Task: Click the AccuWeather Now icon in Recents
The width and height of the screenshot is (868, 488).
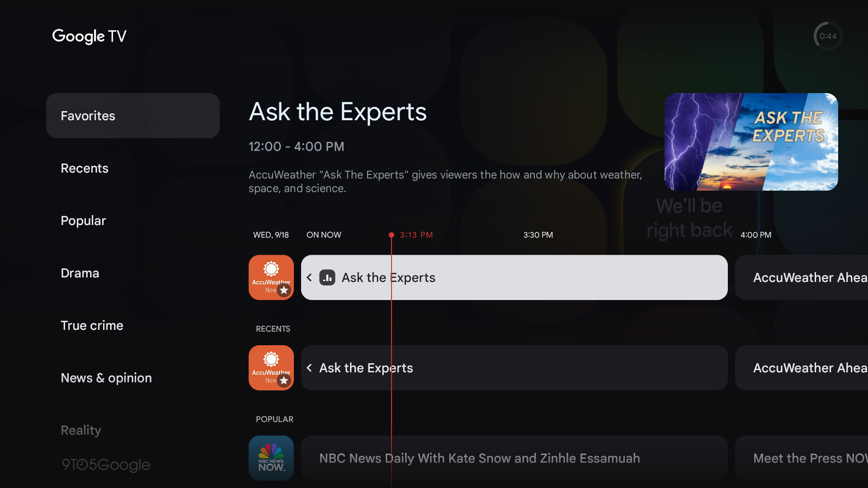Action: [271, 368]
